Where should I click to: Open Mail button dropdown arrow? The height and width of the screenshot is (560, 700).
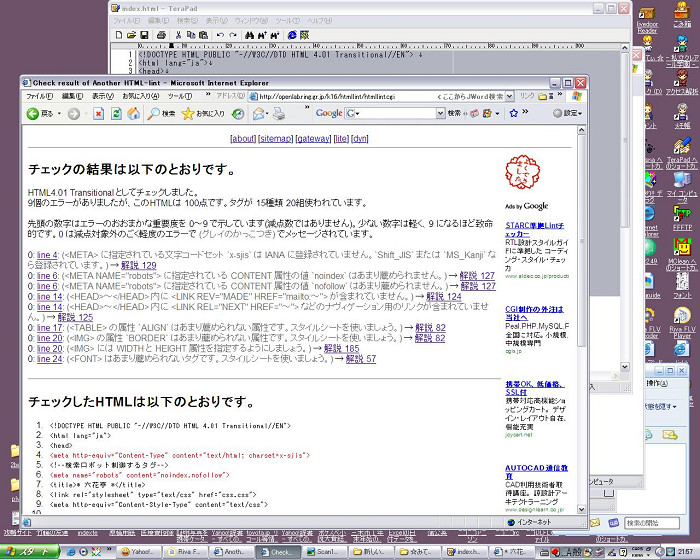(x=267, y=114)
